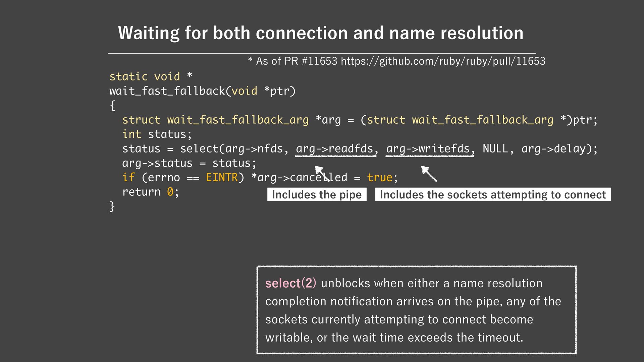Click the 'arg->status = status;' line
This screenshot has width=644, height=362.
pos(189,163)
